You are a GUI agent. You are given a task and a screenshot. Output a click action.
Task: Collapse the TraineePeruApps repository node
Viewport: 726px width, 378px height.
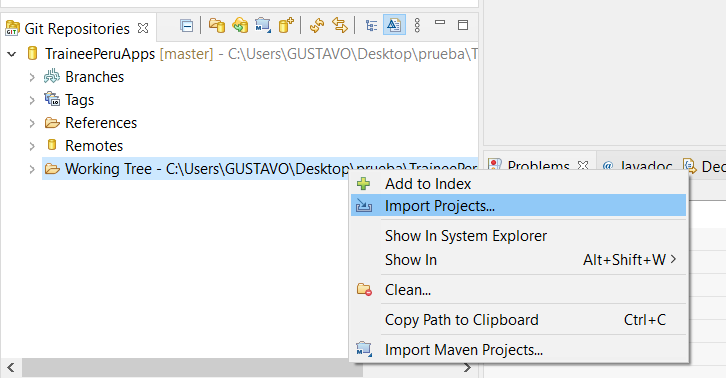[x=12, y=54]
